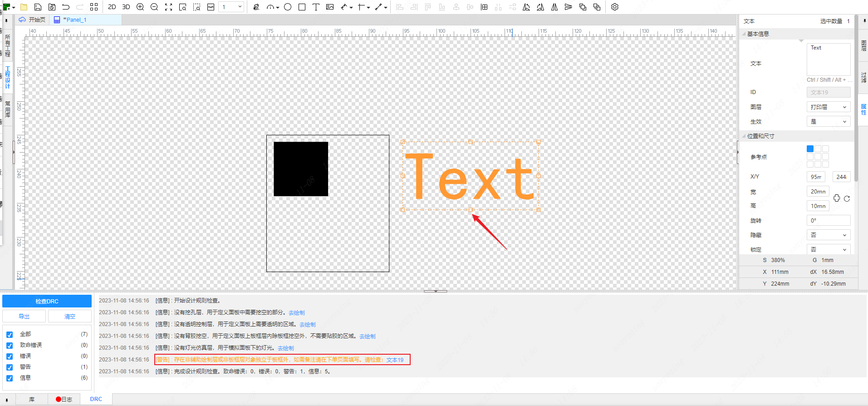The width and height of the screenshot is (868, 406).
Task: Select the Text tool icon
Action: pyautogui.click(x=316, y=7)
